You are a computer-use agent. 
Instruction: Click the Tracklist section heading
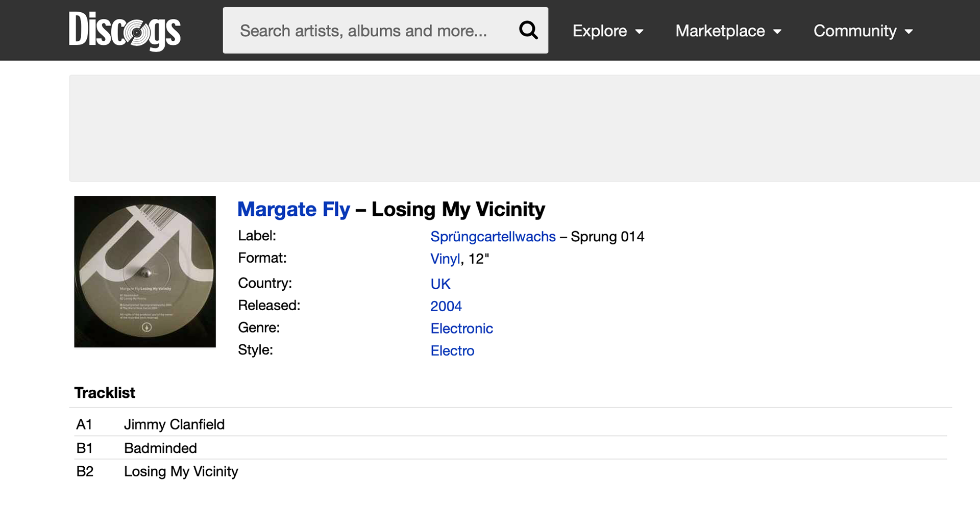click(105, 393)
